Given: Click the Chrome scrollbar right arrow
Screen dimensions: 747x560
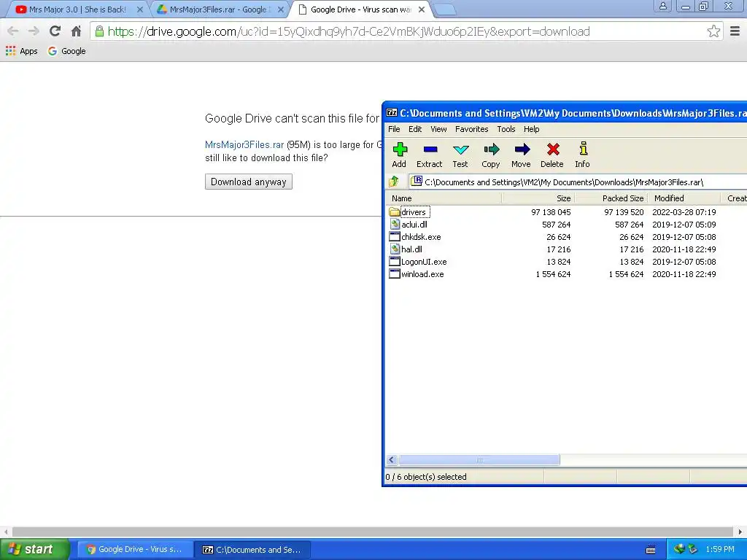Looking at the screenshot, I should point(740,532).
